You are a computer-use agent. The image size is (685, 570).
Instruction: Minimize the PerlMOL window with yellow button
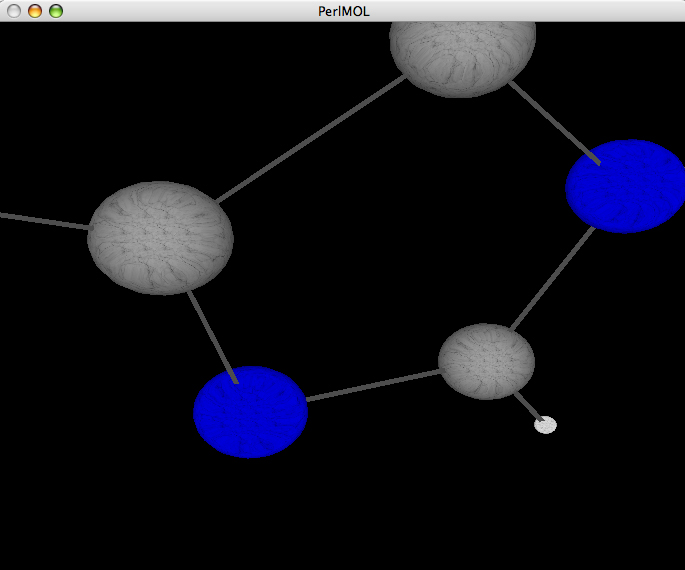(35, 11)
